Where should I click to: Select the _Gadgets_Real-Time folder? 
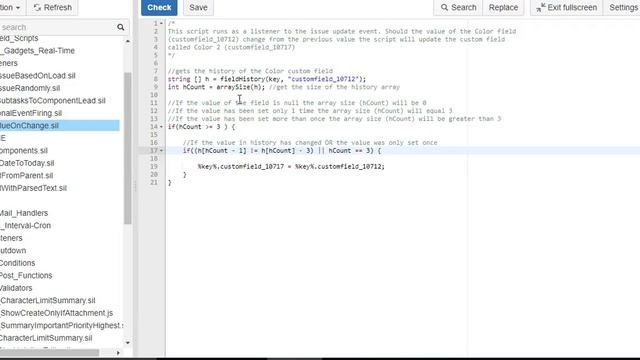coord(38,51)
